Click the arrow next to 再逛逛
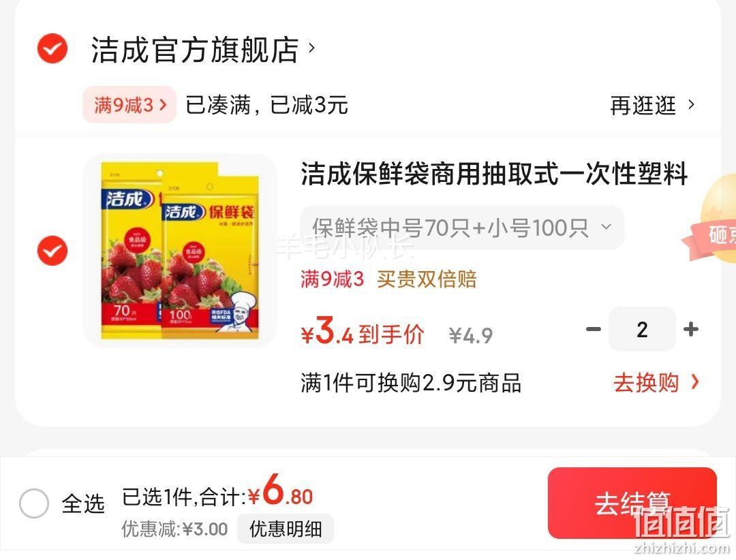Viewport: 736px width, 560px height. click(x=691, y=105)
